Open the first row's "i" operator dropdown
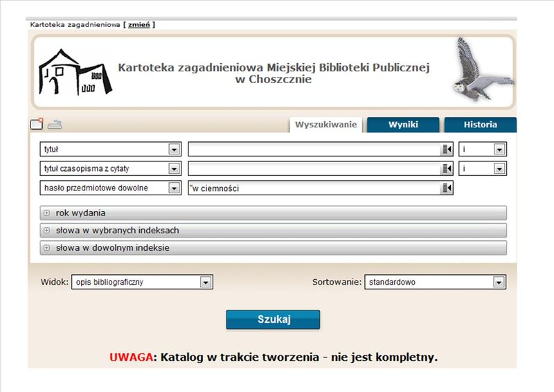Viewport: 554px width, 392px height. 499,150
